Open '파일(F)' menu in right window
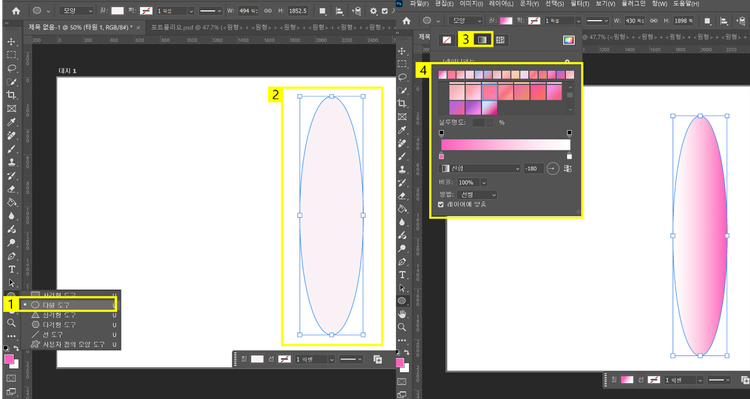The height and width of the screenshot is (399, 750). pyautogui.click(x=419, y=4)
